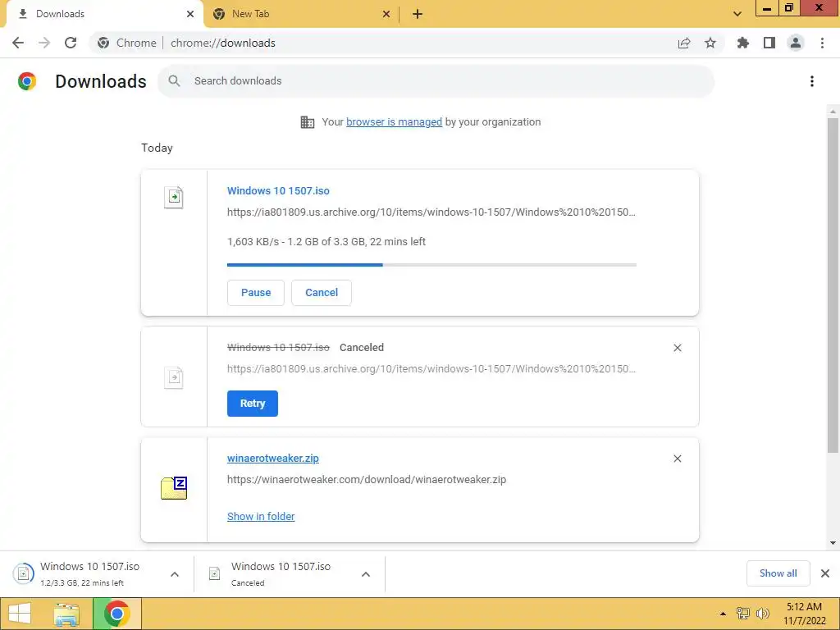
Task: Retry the canceled download
Action: point(253,404)
